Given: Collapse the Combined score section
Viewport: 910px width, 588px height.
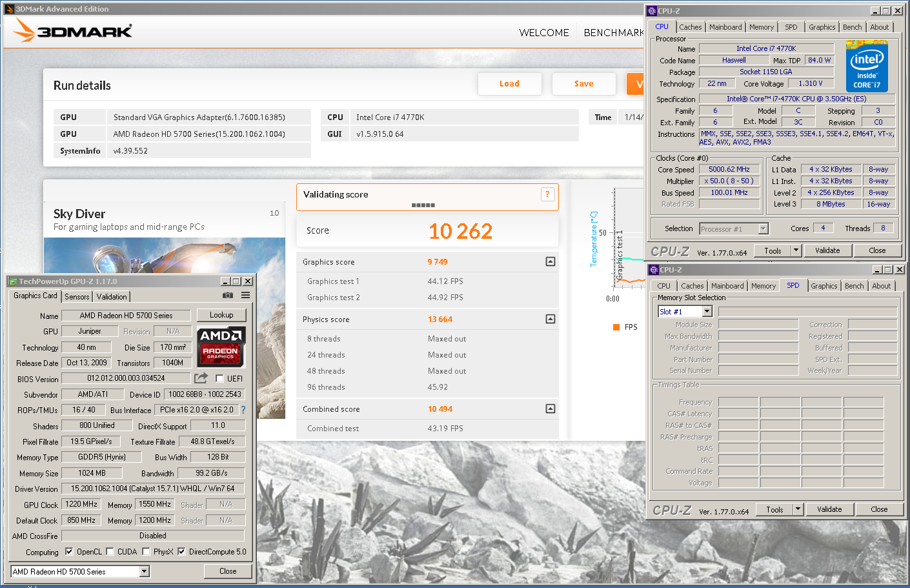Looking at the screenshot, I should tap(551, 409).
